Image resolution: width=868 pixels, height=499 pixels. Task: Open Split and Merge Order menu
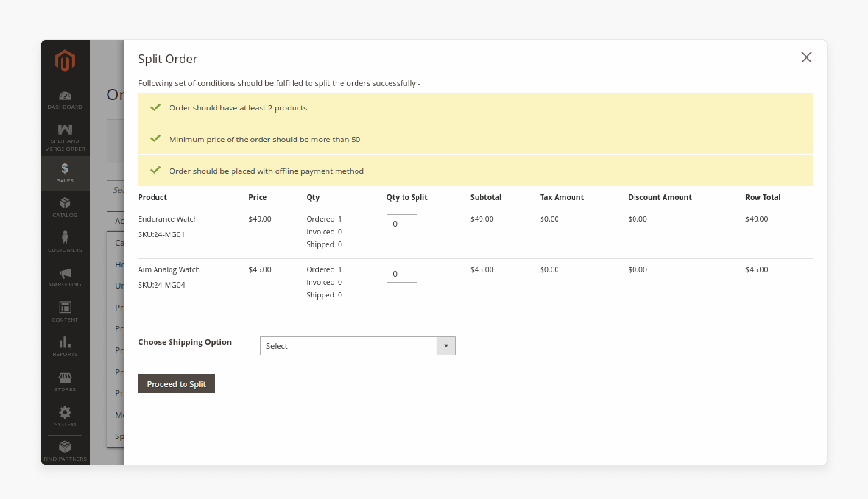(65, 138)
